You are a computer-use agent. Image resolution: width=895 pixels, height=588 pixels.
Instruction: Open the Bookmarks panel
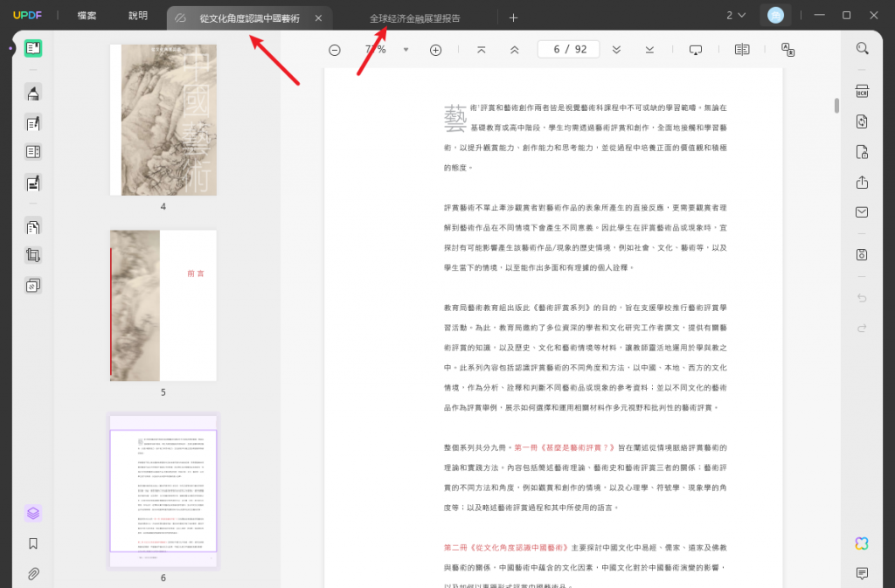point(33,543)
